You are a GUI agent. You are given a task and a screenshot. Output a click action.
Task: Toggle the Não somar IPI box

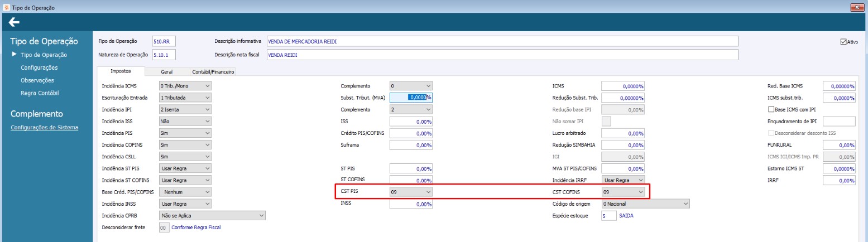(606, 121)
